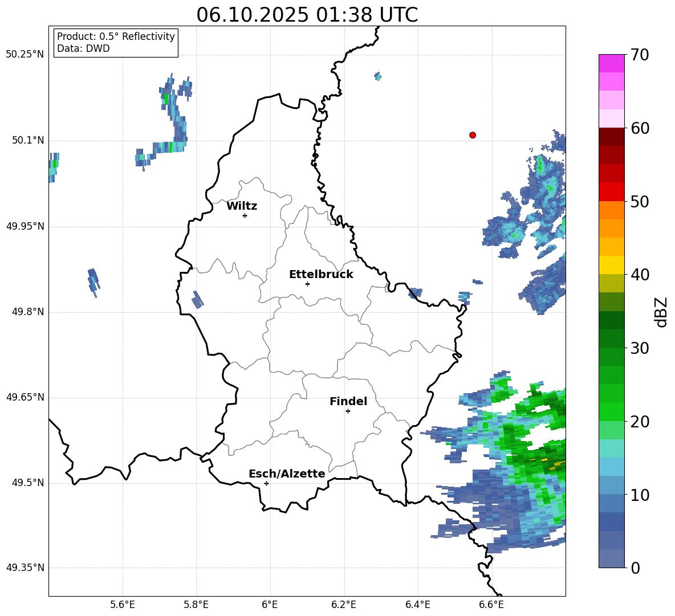Screen dimensions: 675x616
Task: Click the 6.6°E longitude label
Action: coord(491,605)
